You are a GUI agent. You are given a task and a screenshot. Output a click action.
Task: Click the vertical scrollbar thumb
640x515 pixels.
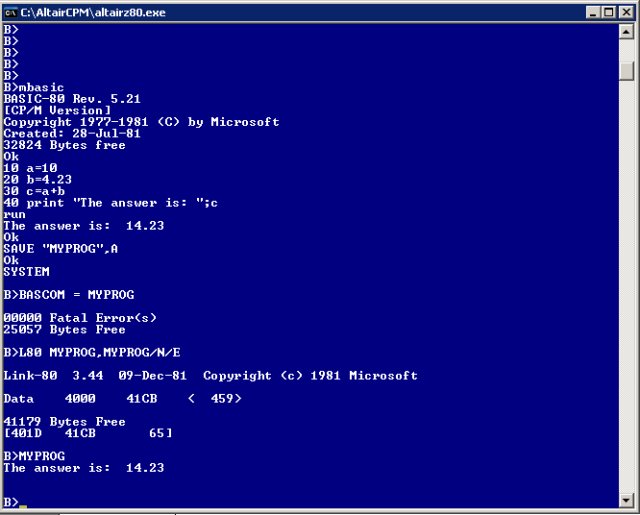pyautogui.click(x=626, y=71)
